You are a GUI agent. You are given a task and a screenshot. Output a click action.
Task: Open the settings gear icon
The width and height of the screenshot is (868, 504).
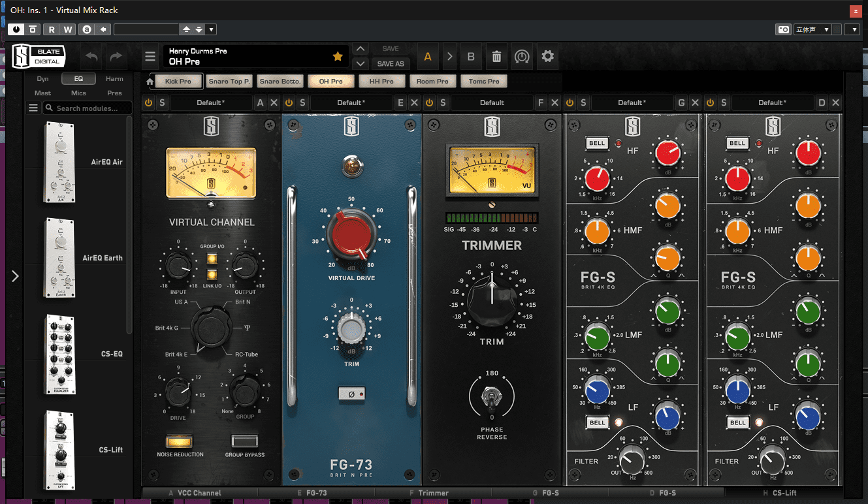(x=547, y=56)
